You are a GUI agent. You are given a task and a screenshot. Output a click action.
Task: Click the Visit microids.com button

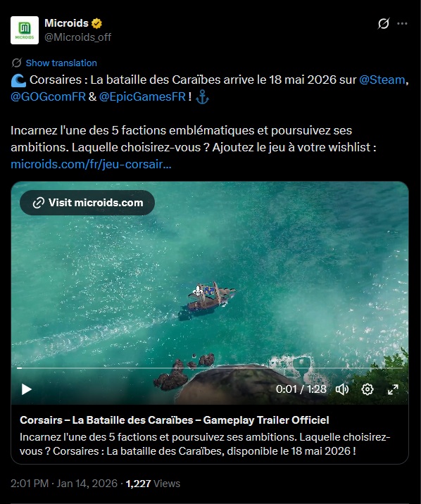click(87, 203)
